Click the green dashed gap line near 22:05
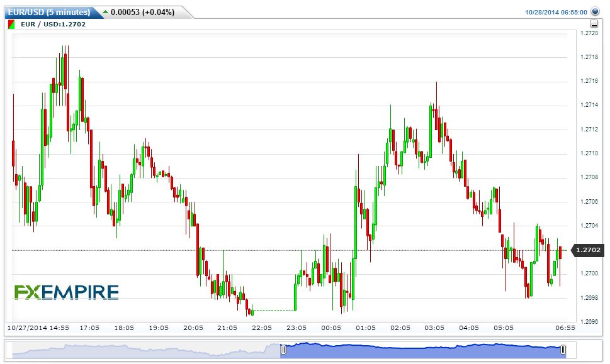 pos(274,310)
